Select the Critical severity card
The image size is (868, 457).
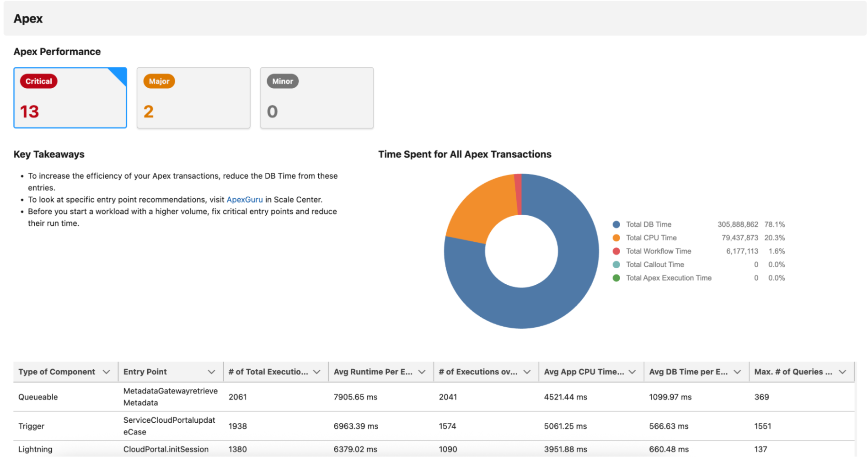pos(70,98)
